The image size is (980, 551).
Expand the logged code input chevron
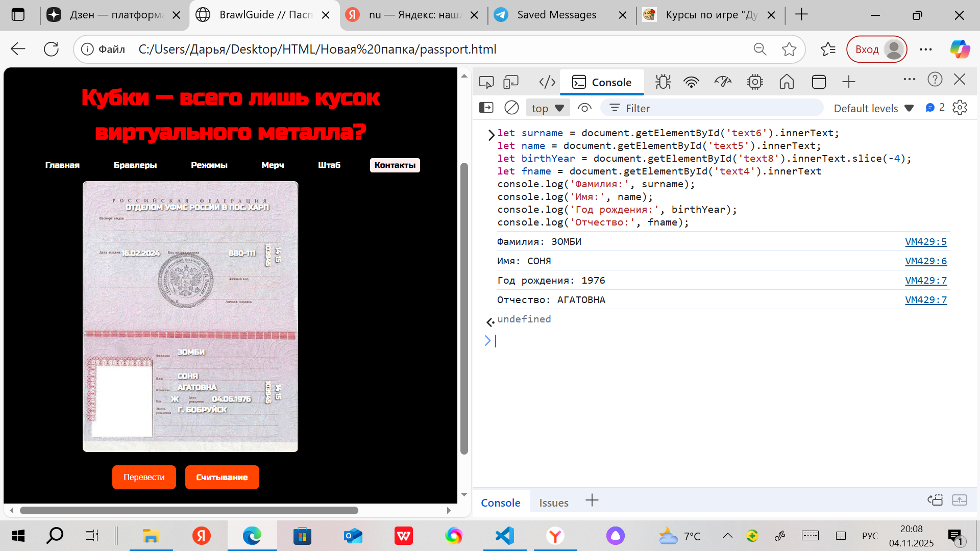coord(491,135)
